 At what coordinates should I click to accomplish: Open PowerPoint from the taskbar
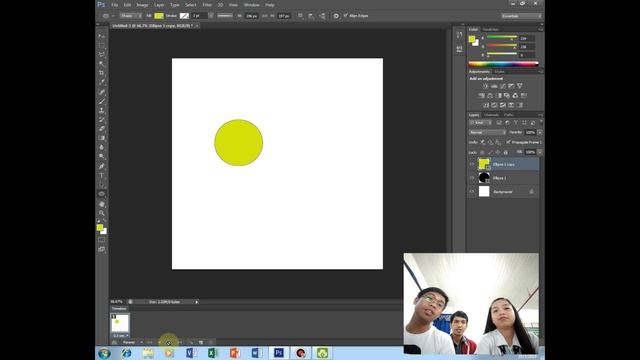235,353
